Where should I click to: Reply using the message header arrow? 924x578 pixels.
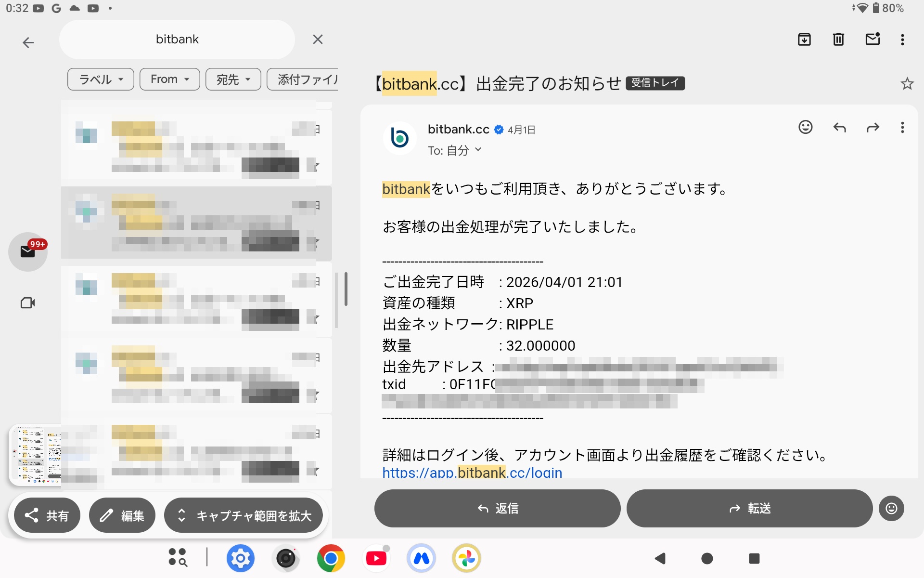(x=839, y=127)
